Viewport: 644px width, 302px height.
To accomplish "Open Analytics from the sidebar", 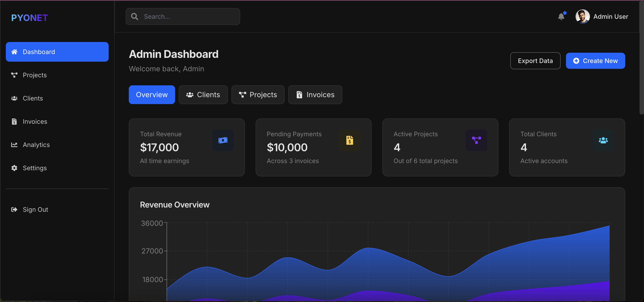I will point(36,145).
